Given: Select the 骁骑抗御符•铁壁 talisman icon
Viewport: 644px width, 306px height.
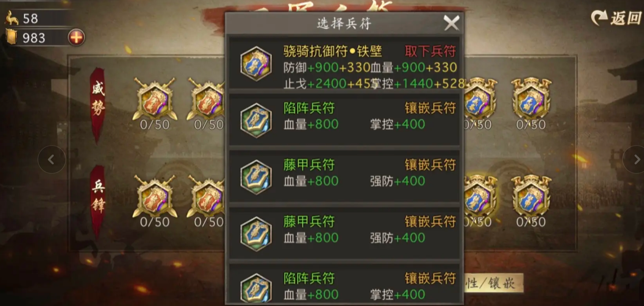Looking at the screenshot, I should point(256,64).
